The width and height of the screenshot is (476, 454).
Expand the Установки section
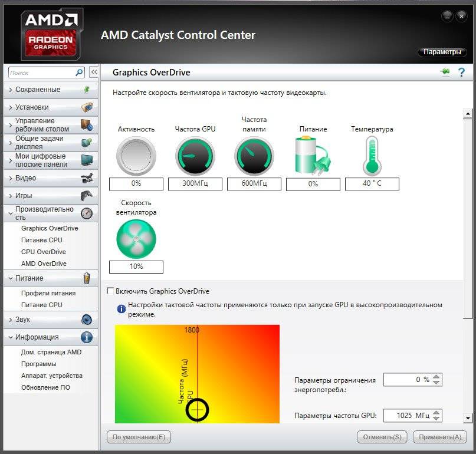coord(11,107)
